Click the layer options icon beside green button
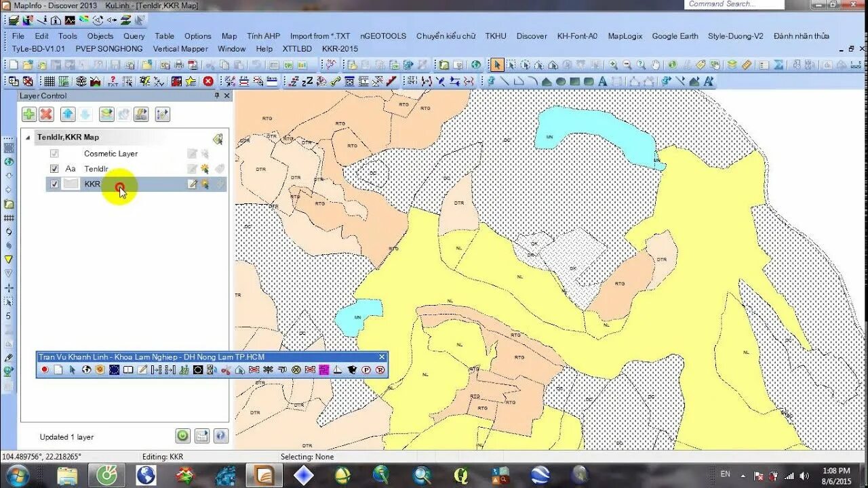868x488 pixels. click(201, 436)
